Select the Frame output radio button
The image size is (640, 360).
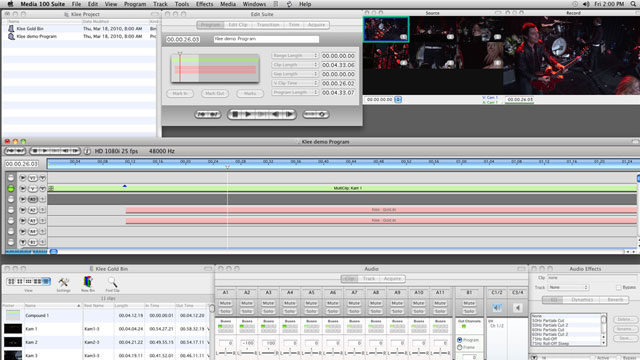click(460, 347)
